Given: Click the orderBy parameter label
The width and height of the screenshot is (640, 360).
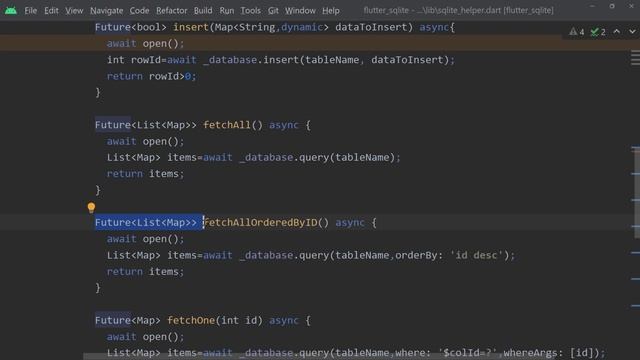Looking at the screenshot, I should pyautogui.click(x=419, y=255).
